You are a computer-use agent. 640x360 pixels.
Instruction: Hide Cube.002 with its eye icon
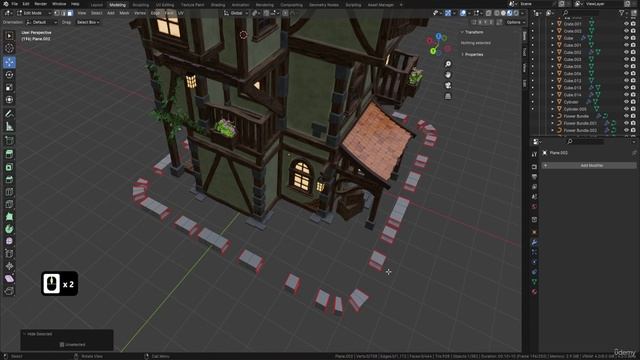(x=626, y=52)
